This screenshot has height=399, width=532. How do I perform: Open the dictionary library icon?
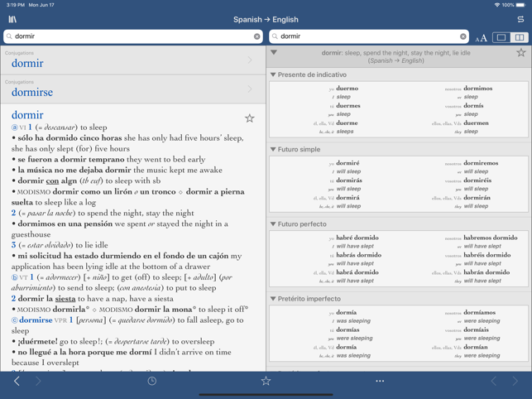12,19
